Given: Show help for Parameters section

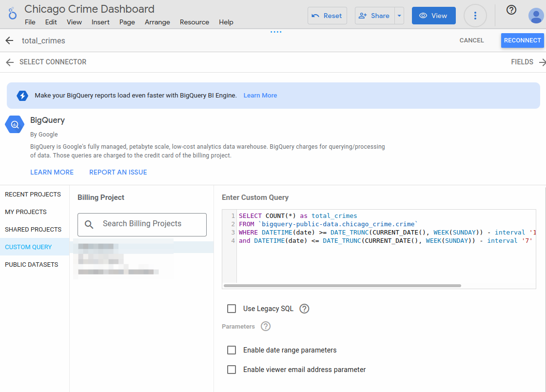Looking at the screenshot, I should [266, 326].
